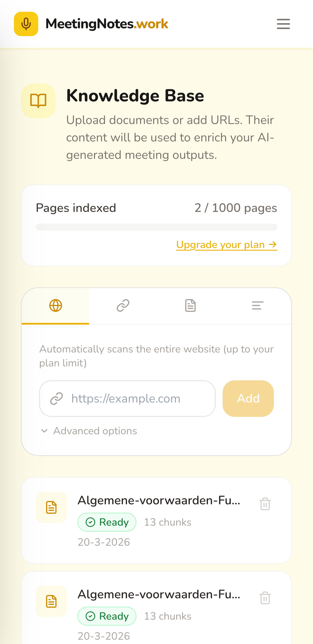Click the Upgrade your plan link

click(226, 245)
